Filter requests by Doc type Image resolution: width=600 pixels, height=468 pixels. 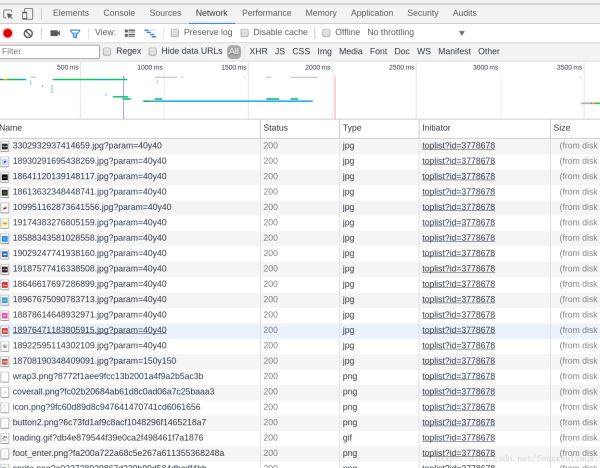pos(402,51)
